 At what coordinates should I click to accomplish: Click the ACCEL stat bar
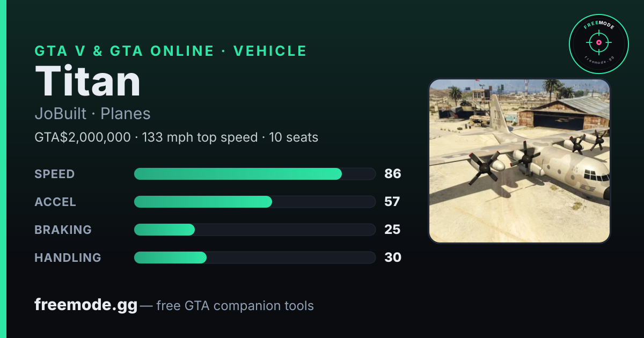[254, 202]
